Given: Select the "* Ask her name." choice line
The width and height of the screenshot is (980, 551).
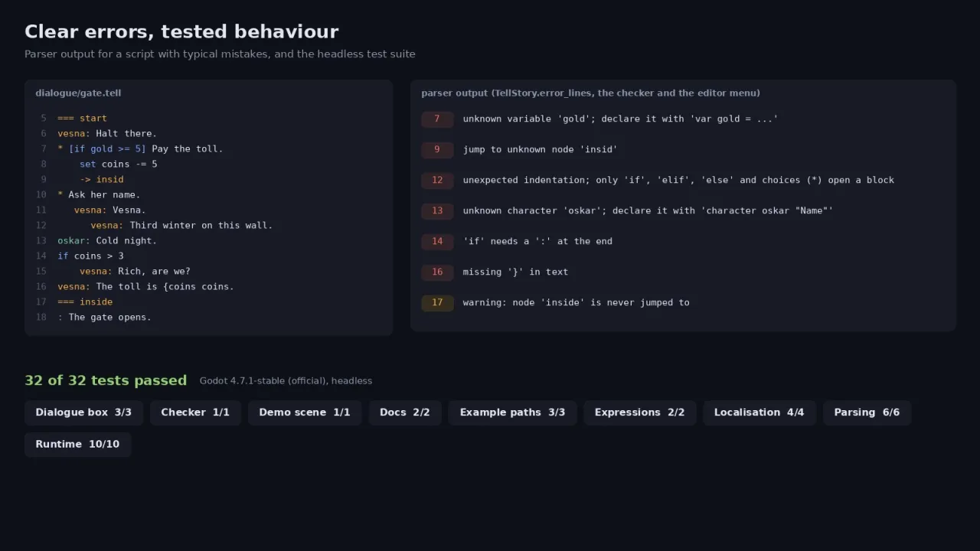Looking at the screenshot, I should click(x=99, y=194).
